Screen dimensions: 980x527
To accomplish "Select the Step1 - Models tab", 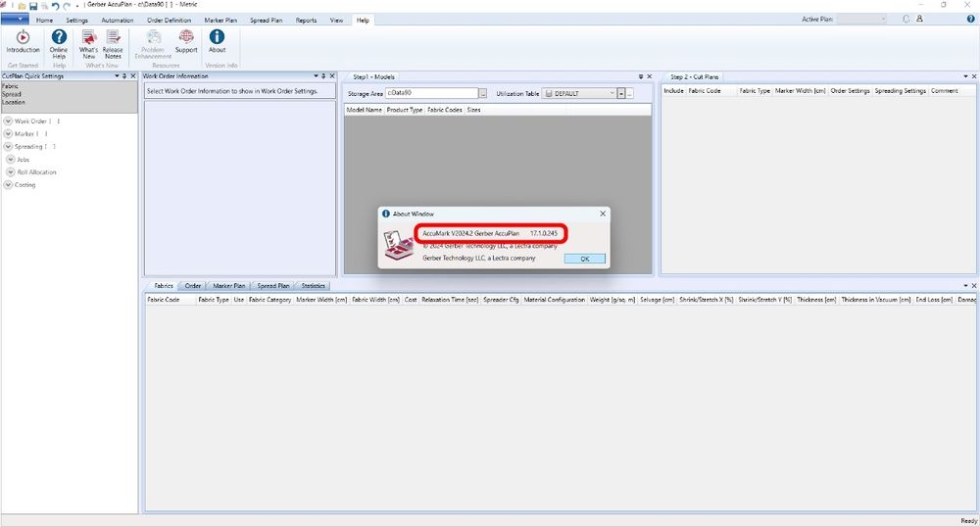I will [373, 76].
